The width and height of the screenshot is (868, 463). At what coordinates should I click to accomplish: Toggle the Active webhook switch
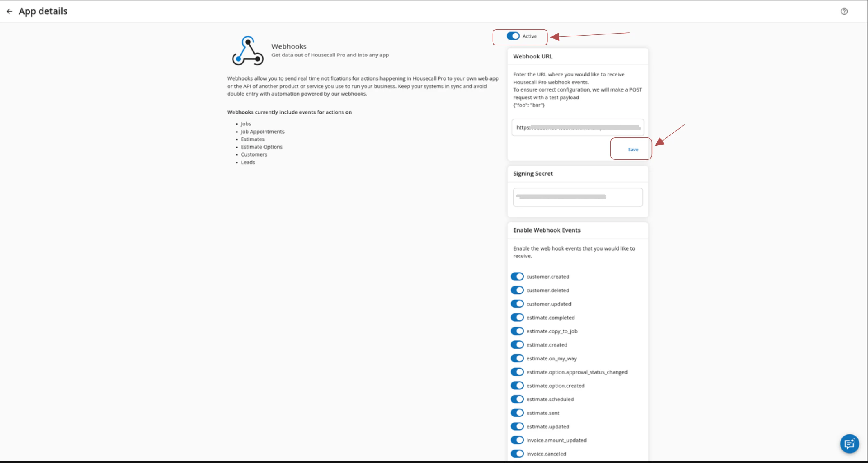click(x=513, y=36)
